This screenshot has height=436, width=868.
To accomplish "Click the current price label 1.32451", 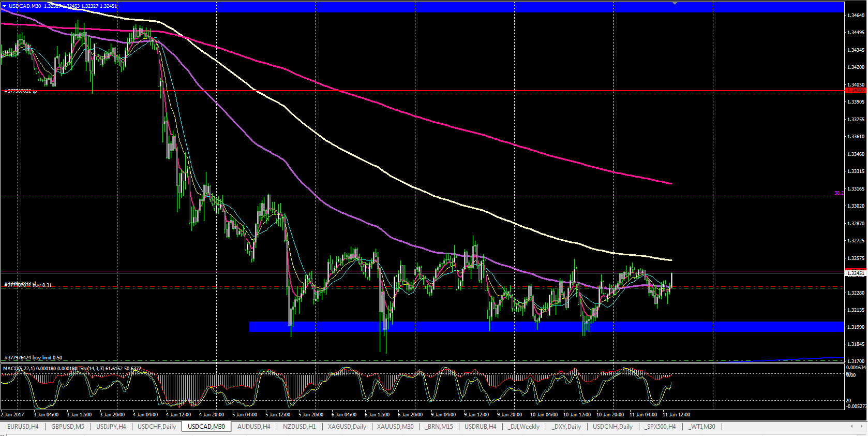I will pos(856,273).
